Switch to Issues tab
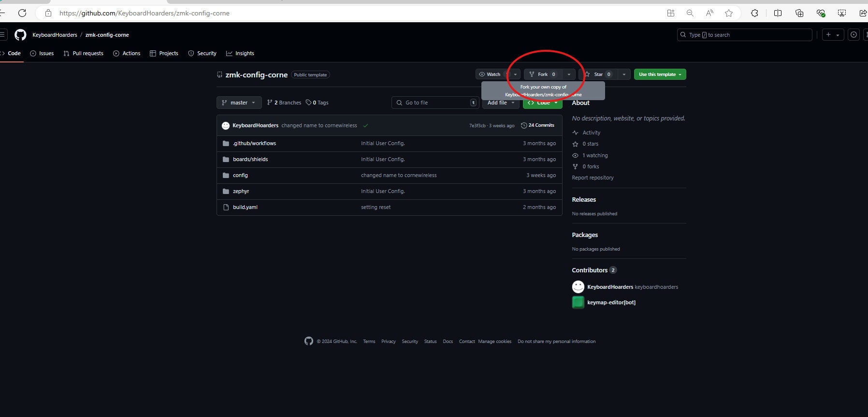This screenshot has height=417, width=868. 42,53
